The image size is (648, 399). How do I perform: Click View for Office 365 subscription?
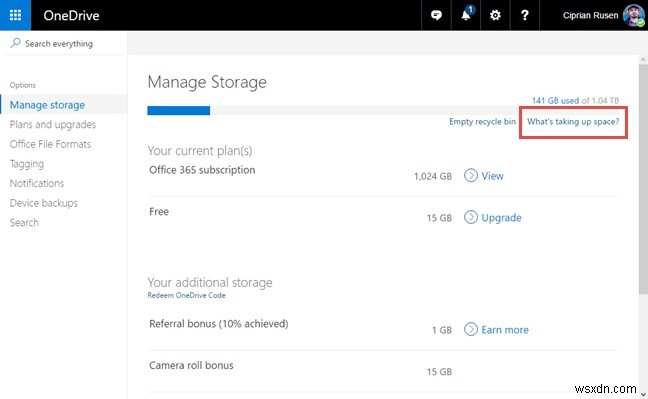[x=492, y=176]
